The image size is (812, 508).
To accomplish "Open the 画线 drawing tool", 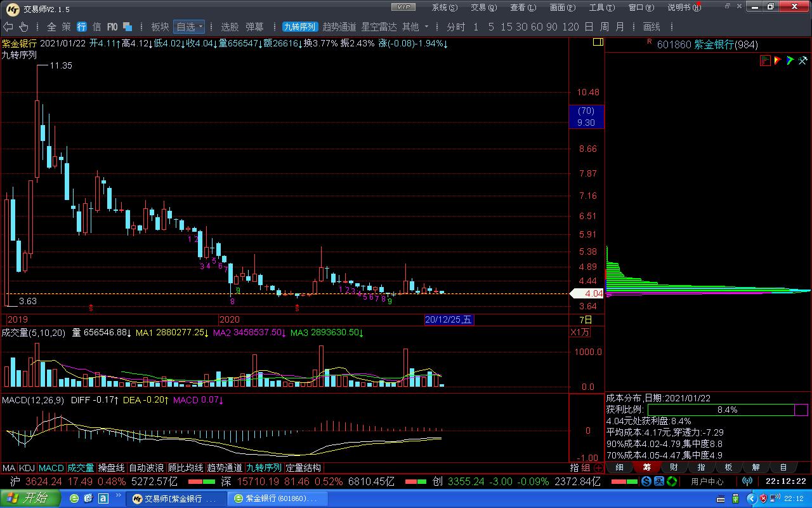I will [652, 27].
